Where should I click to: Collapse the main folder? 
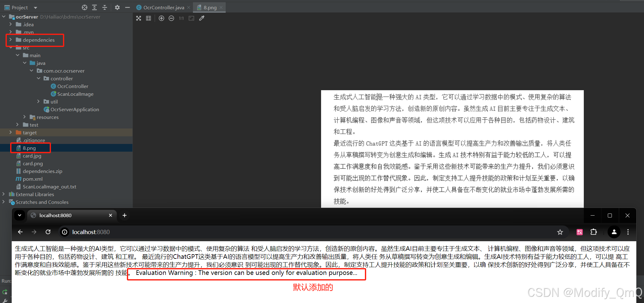coord(18,55)
